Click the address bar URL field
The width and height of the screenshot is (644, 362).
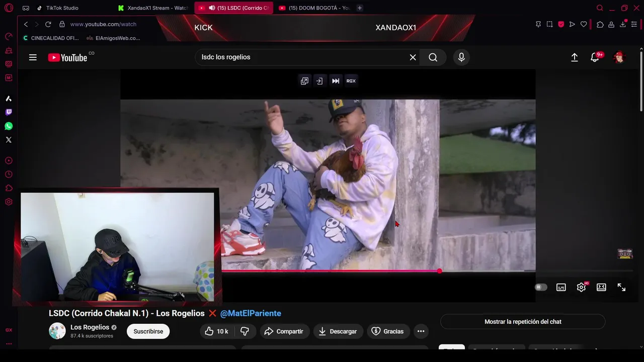tap(103, 24)
